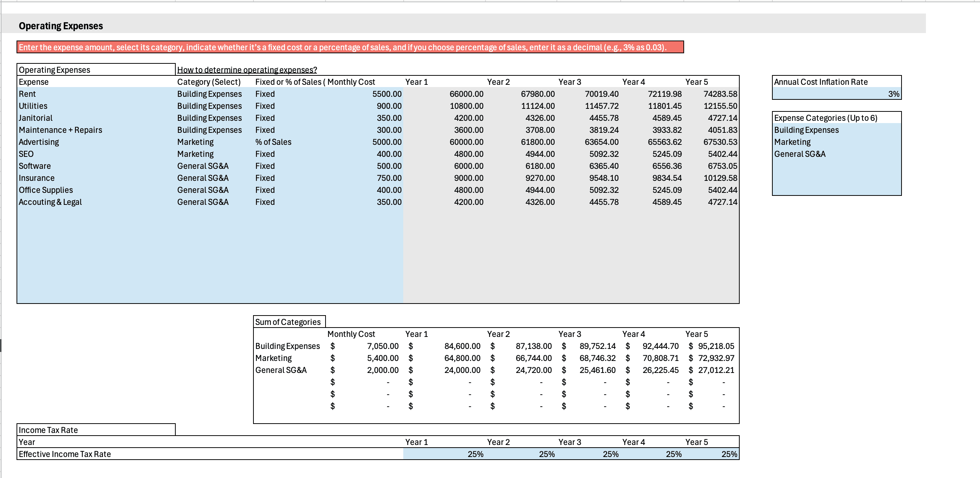Click the Year 5 column header in expenses table
The height and width of the screenshot is (478, 980).
[697, 82]
